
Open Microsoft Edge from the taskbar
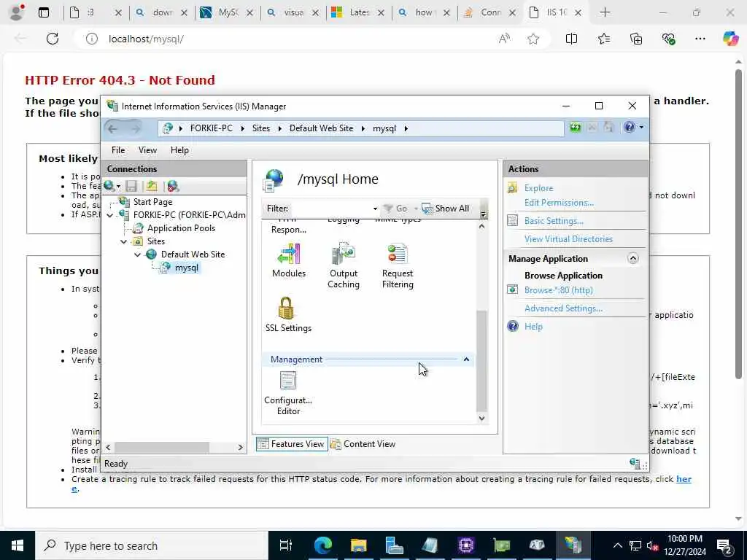(x=323, y=545)
